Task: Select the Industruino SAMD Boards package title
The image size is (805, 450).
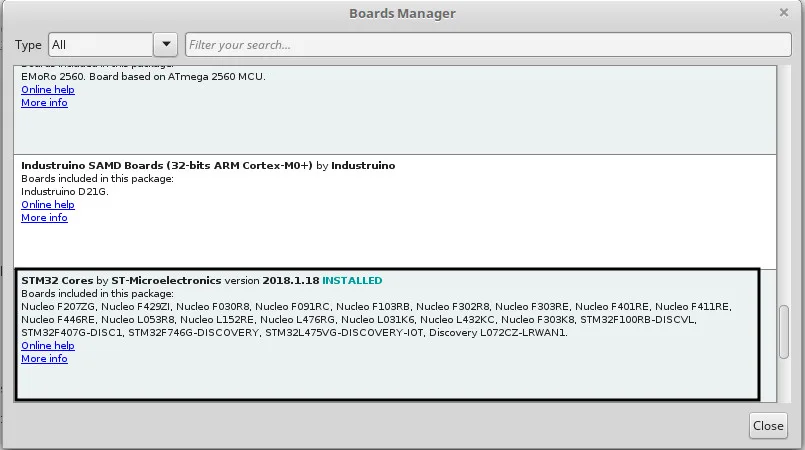Action: (166, 166)
